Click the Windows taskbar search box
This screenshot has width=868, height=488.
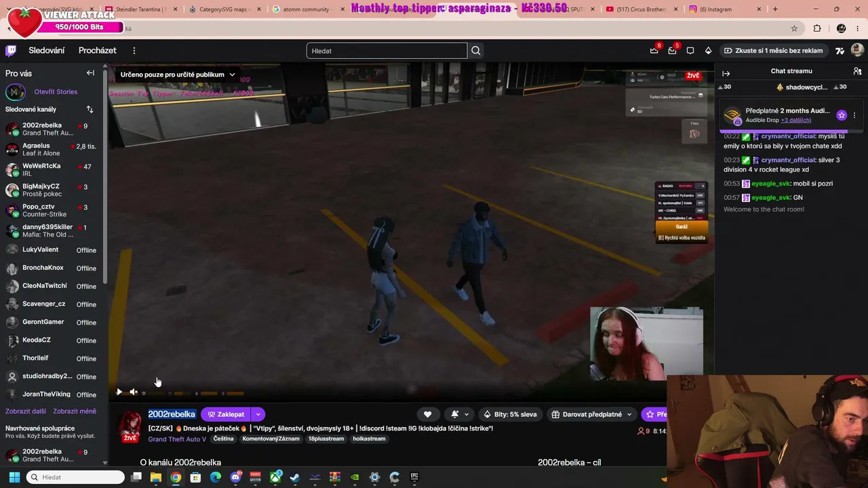[x=75, y=477]
